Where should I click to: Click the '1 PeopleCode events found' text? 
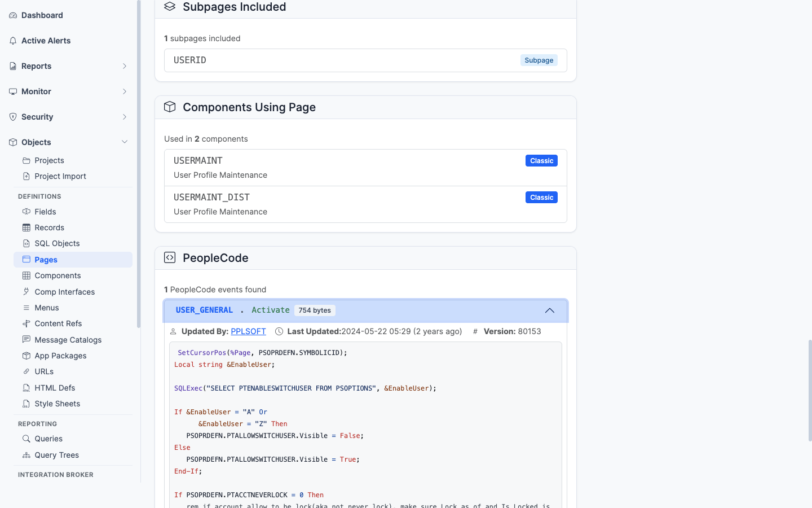215,290
